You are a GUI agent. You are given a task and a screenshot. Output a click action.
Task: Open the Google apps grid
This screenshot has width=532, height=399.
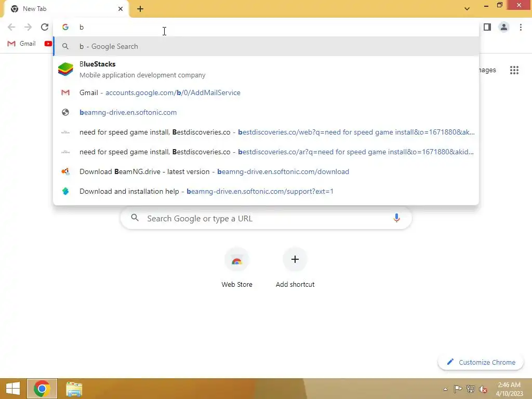(x=514, y=70)
